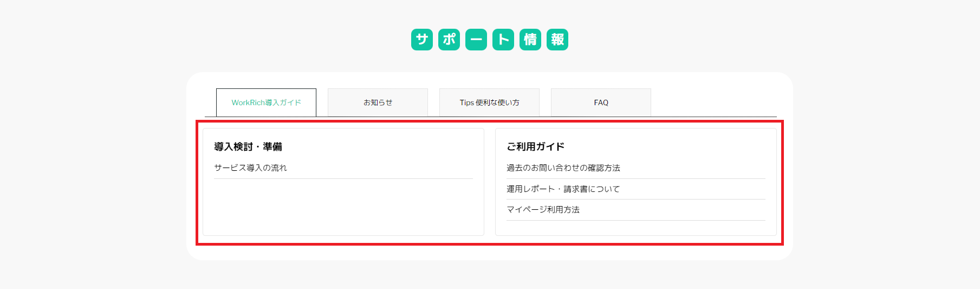Screen dimensions: 980x289
Task: Click the 導入検討・準備 heading
Action: coord(248,146)
